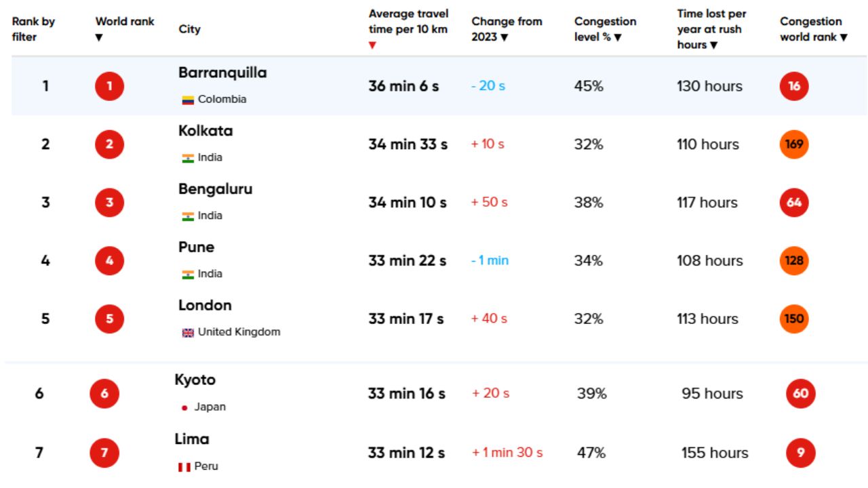Image resolution: width=868 pixels, height=488 pixels.
Task: Open the Kyoto city link
Action: pos(195,380)
